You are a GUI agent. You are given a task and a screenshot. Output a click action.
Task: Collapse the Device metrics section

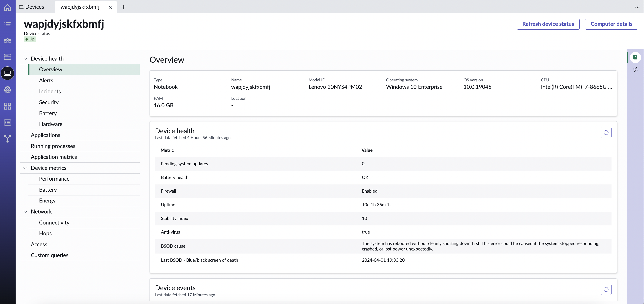25,168
